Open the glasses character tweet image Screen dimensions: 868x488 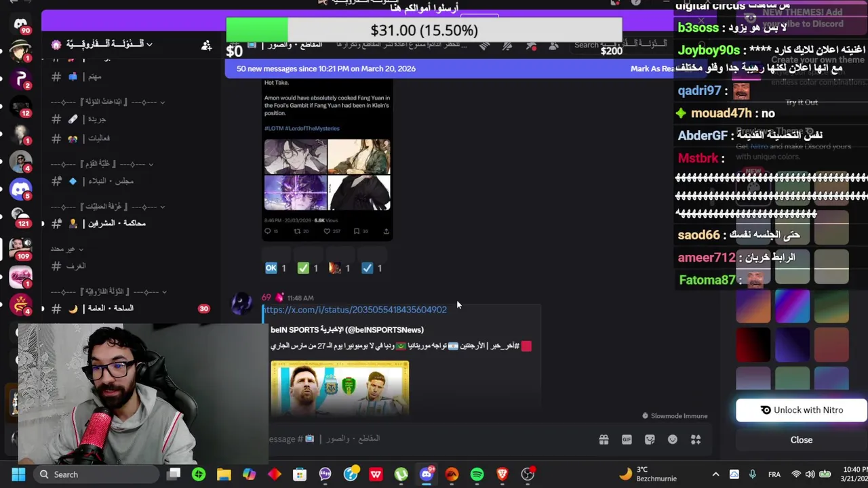coord(295,157)
